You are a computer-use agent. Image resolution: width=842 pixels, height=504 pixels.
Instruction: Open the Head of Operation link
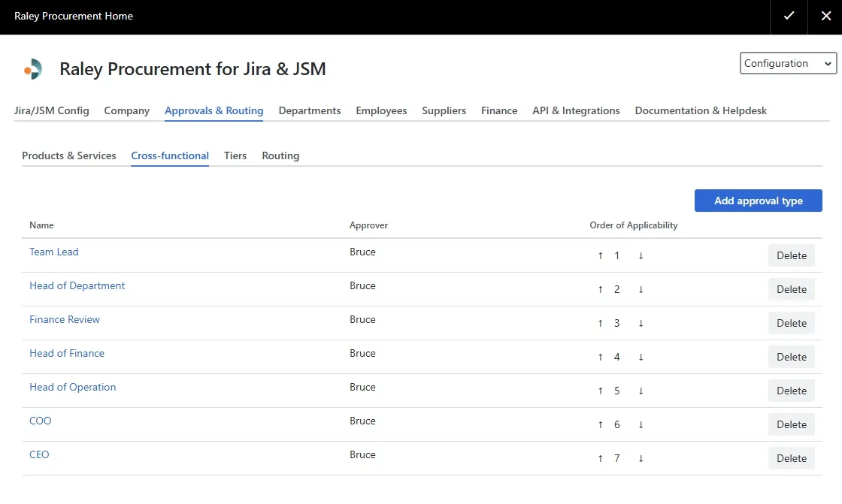(x=72, y=387)
